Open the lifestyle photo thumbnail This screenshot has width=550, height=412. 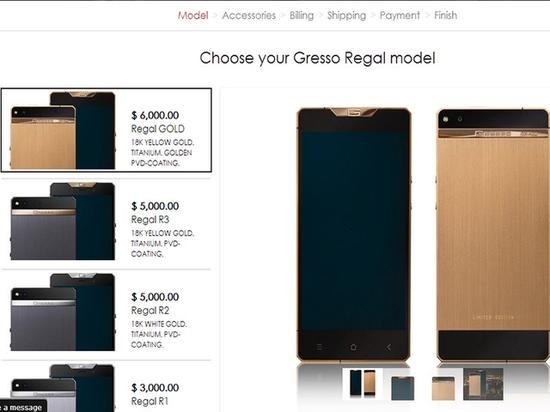tap(483, 384)
